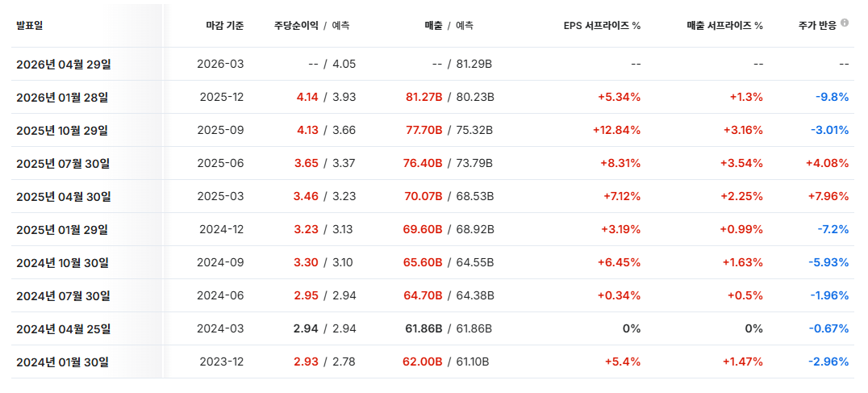
Task: Click the 매출 서프라이즈 % column header
Action: click(724, 25)
